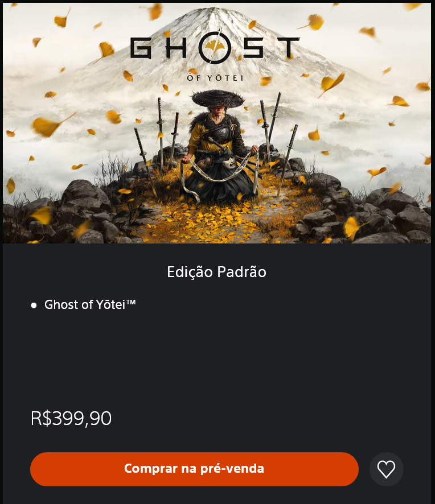
Task: Click the letter G of the GHOST logo
Action: [141, 48]
